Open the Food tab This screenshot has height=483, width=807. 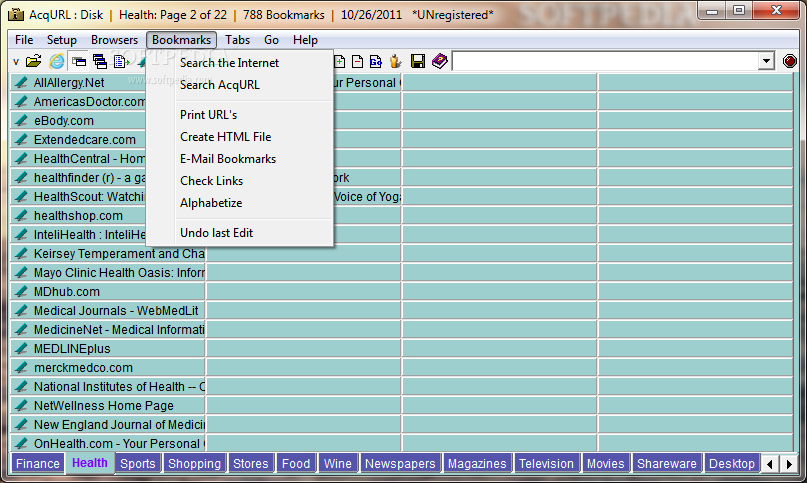point(296,463)
